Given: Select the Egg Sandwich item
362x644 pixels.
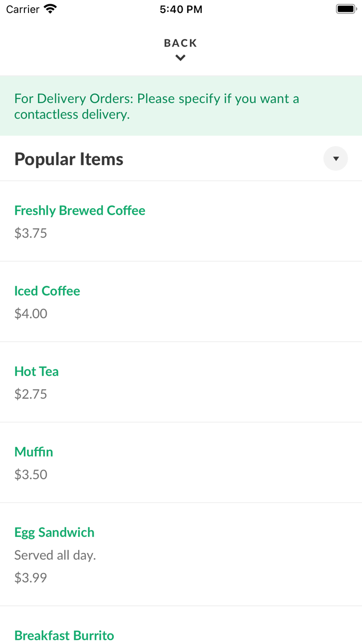Looking at the screenshot, I should [x=54, y=532].
